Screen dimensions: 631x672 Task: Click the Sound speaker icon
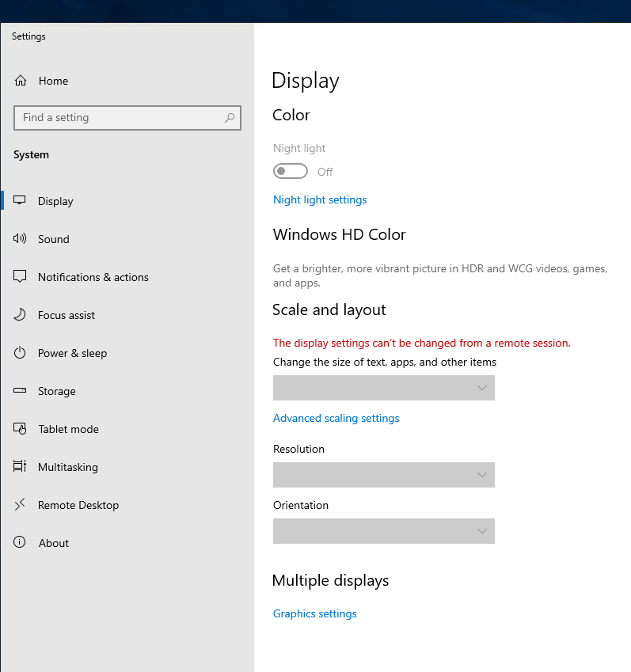coord(20,239)
